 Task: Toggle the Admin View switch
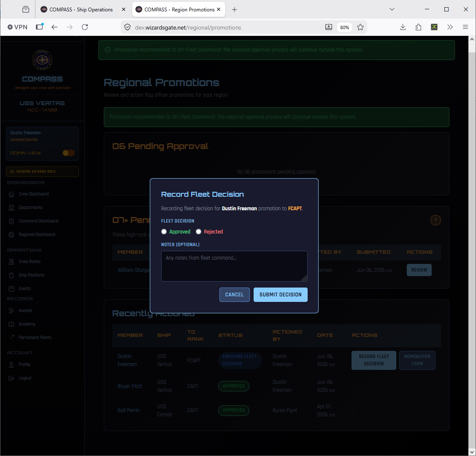point(68,153)
